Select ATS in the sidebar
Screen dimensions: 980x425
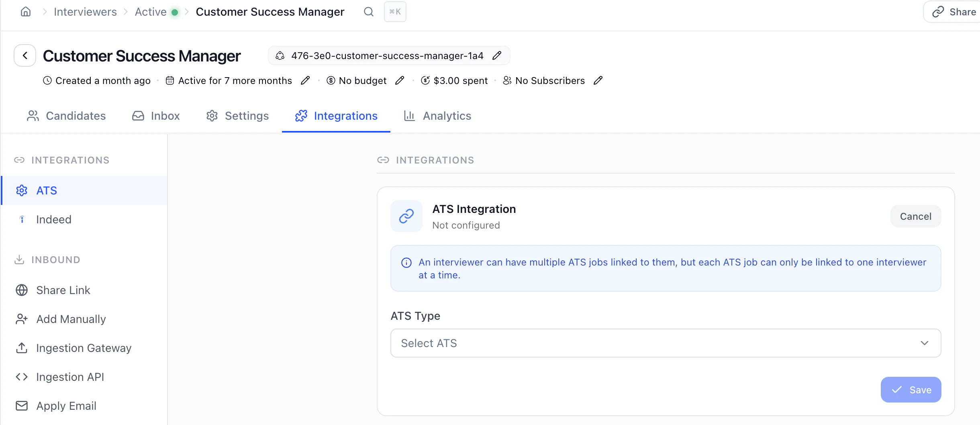point(84,190)
